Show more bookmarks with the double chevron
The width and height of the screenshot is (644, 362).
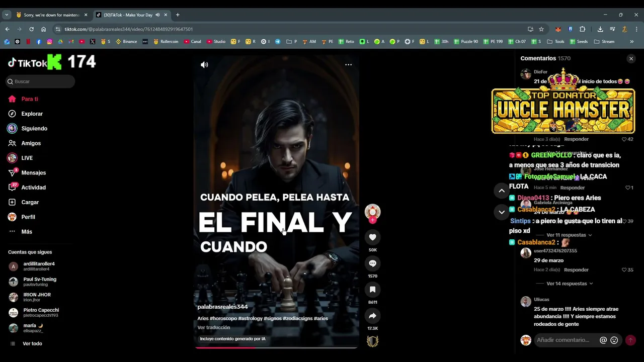click(x=632, y=42)
